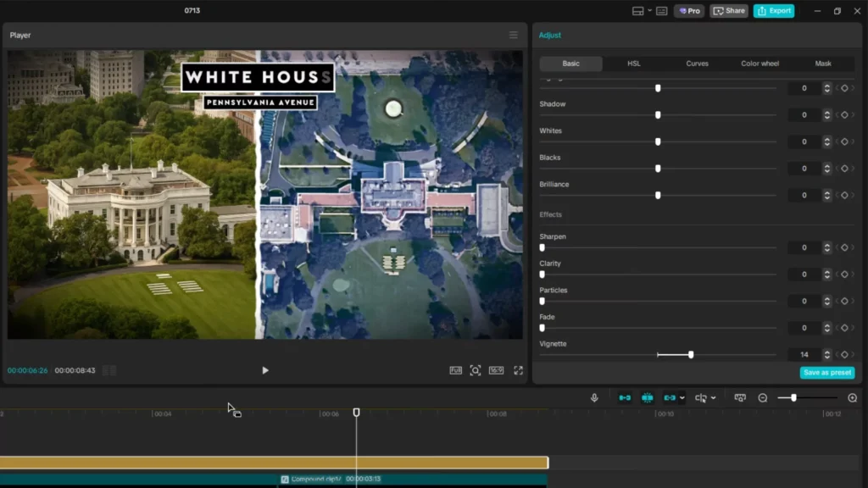This screenshot has height=488, width=868.
Task: Expand the preview axis dropdown arrow
Action: 714,398
